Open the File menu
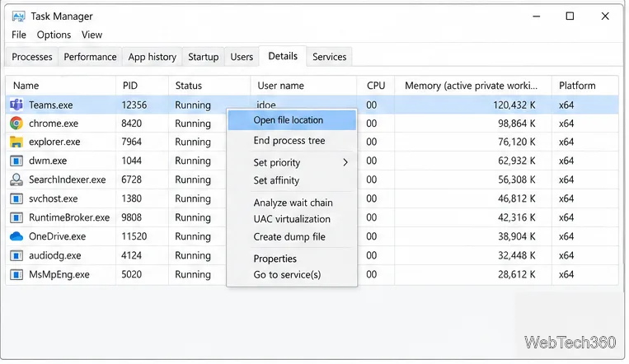Screen dimensions: 629x364 [19, 35]
